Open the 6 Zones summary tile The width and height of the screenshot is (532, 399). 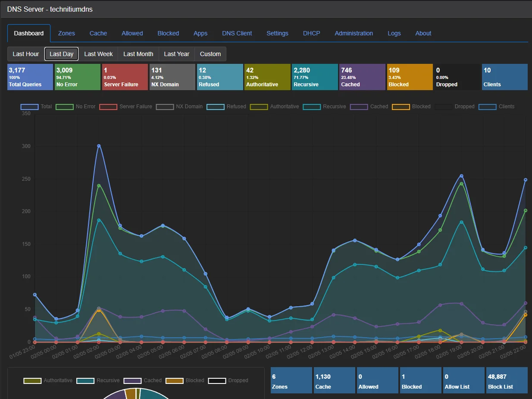[291, 380]
